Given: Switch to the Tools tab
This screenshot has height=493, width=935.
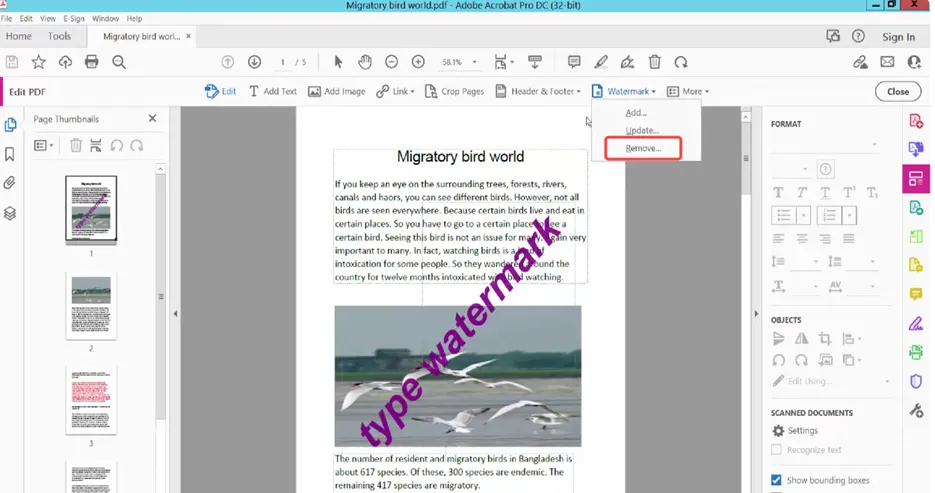Looking at the screenshot, I should pyautogui.click(x=59, y=36).
